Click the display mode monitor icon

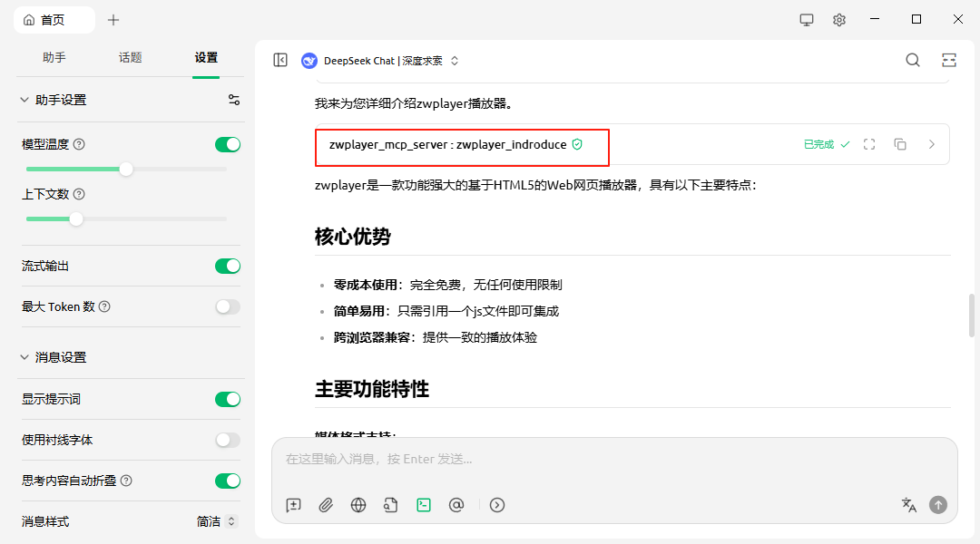807,20
